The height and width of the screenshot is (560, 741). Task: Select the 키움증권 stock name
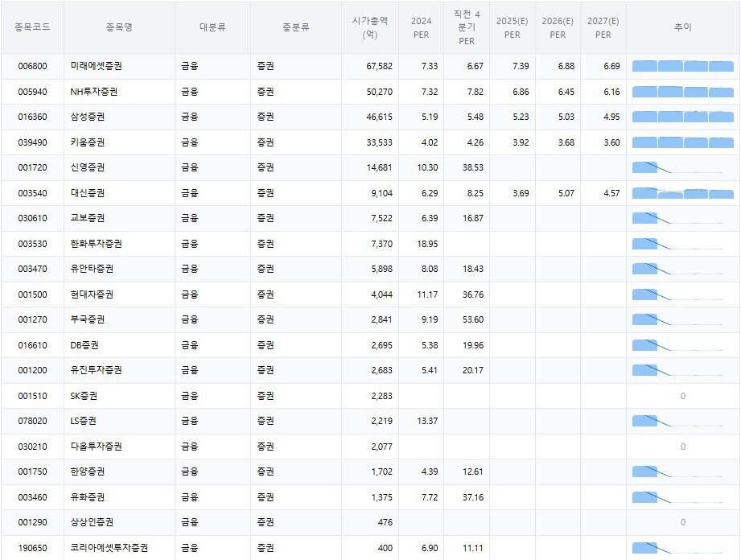click(x=88, y=142)
